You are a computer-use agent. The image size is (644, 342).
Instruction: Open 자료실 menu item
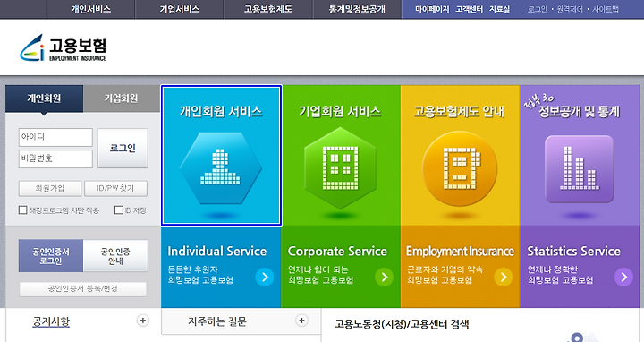499,9
